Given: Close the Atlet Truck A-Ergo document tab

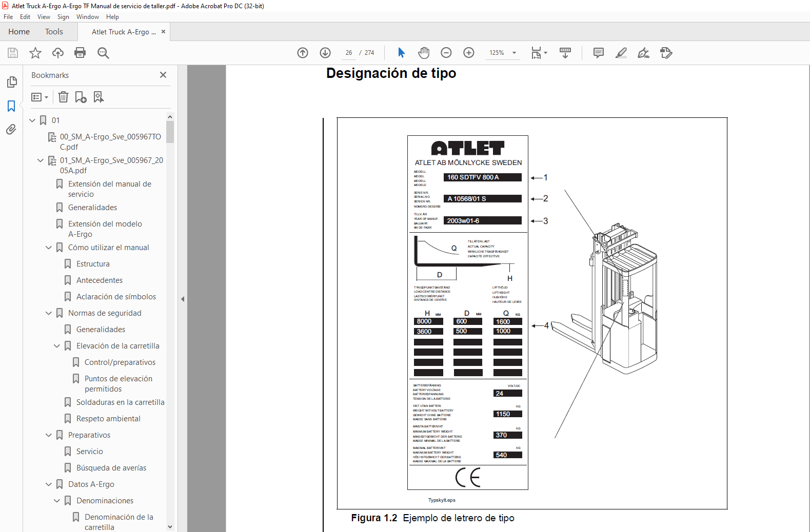Looking at the screenshot, I should (163, 32).
